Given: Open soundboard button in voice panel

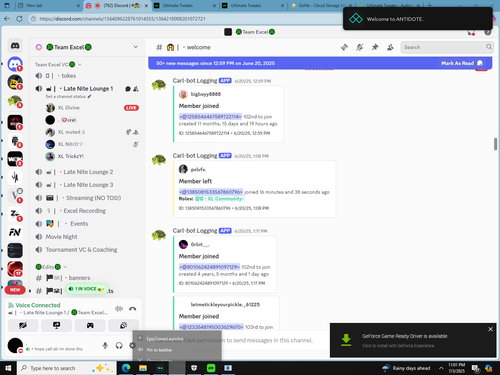Looking at the screenshot, I should [123, 325].
